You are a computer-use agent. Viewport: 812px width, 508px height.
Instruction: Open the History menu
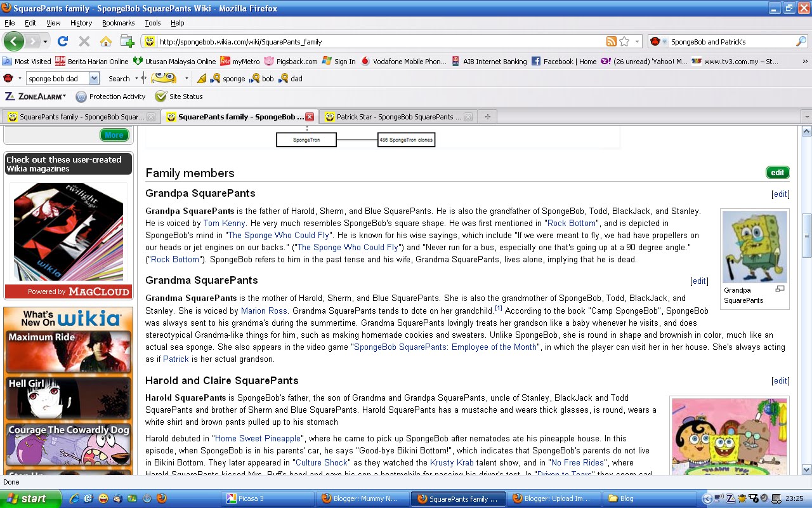(81, 23)
